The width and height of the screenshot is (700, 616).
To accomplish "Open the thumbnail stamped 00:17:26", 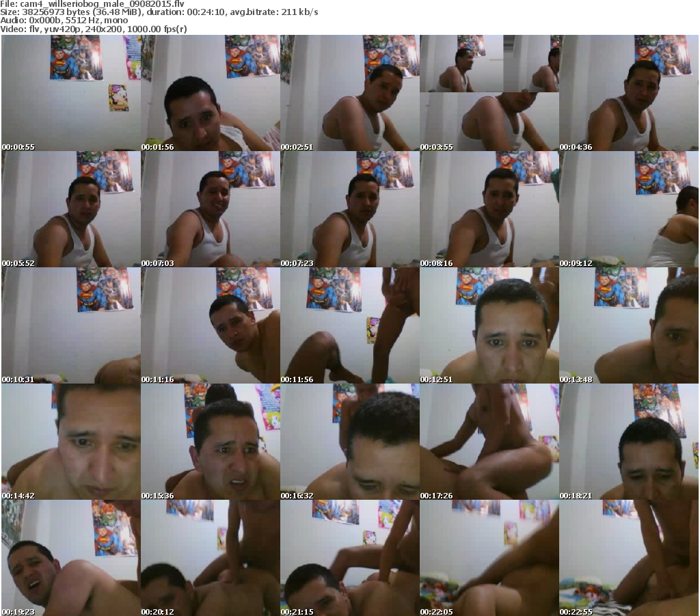I will (489, 442).
